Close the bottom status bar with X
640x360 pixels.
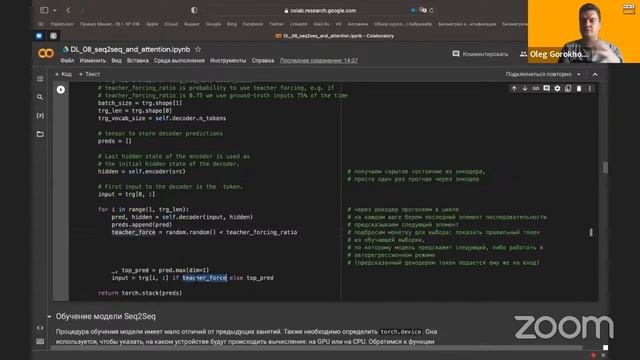603,356
